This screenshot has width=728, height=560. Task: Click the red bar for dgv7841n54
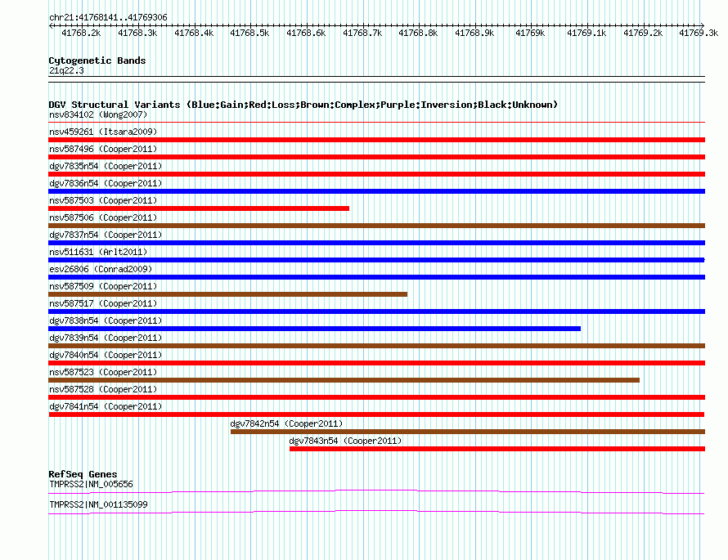pos(376,414)
